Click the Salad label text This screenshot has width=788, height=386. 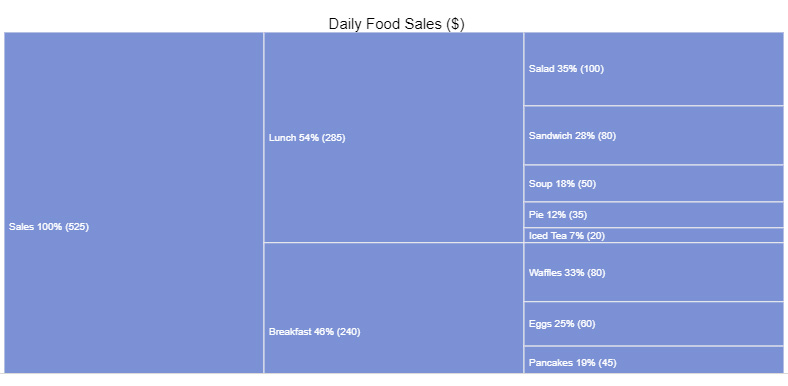point(541,69)
